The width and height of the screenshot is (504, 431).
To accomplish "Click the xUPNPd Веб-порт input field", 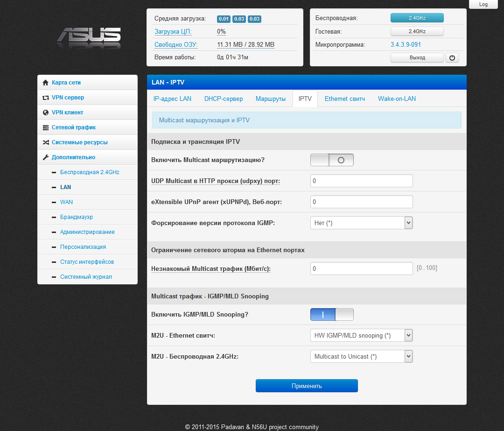I will pos(361,202).
